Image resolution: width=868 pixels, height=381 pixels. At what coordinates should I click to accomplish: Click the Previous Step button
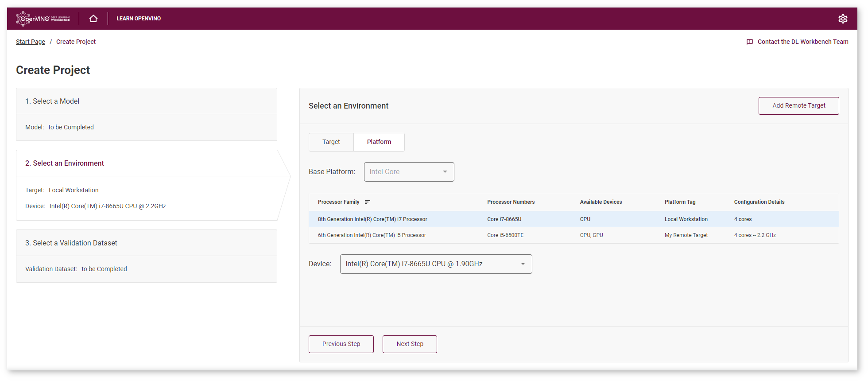tap(341, 344)
